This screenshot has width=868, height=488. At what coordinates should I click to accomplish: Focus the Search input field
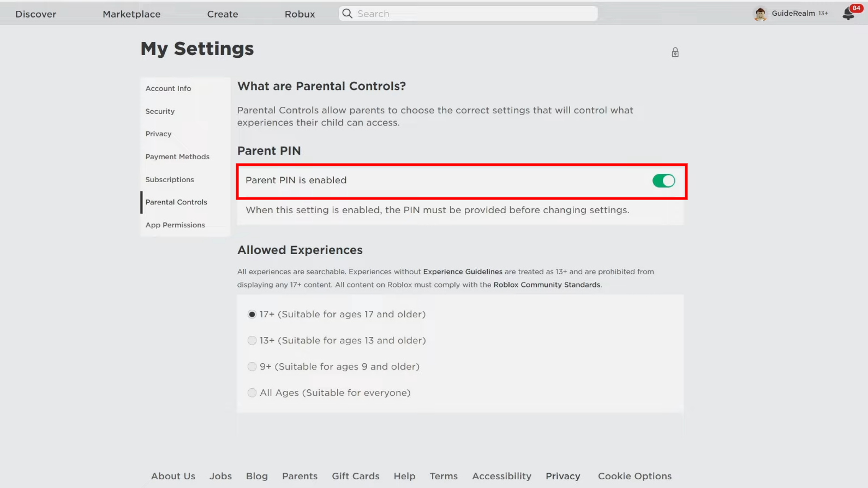pos(475,14)
